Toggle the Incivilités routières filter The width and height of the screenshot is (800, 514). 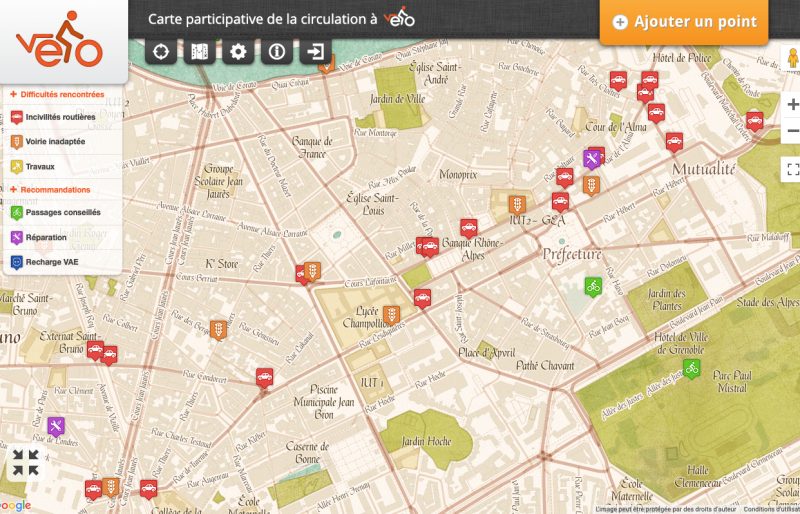point(60,117)
